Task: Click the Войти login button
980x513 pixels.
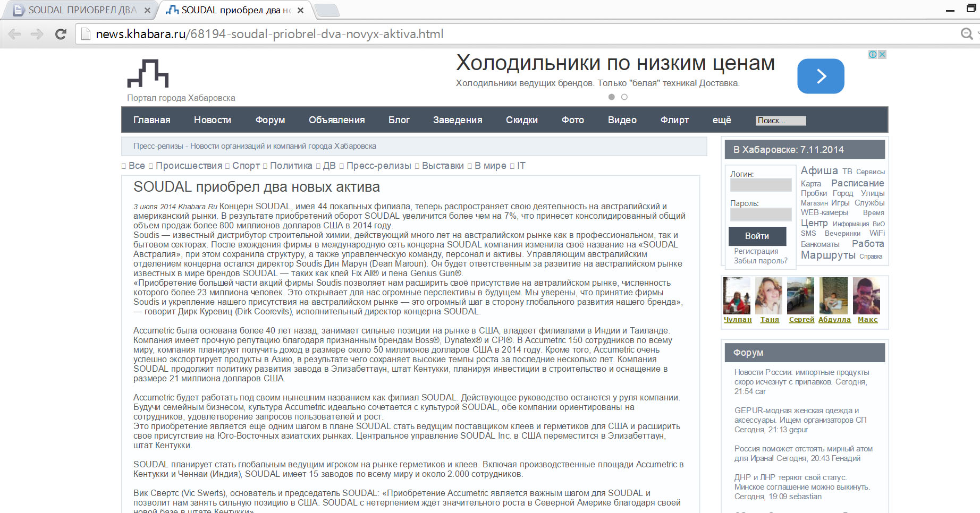Action: pos(757,236)
